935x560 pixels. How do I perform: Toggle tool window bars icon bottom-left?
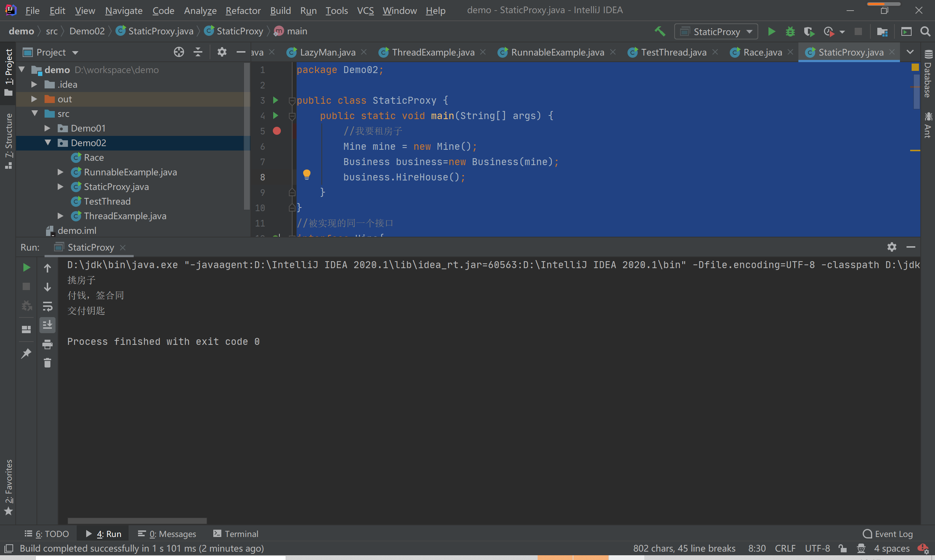[x=9, y=548]
